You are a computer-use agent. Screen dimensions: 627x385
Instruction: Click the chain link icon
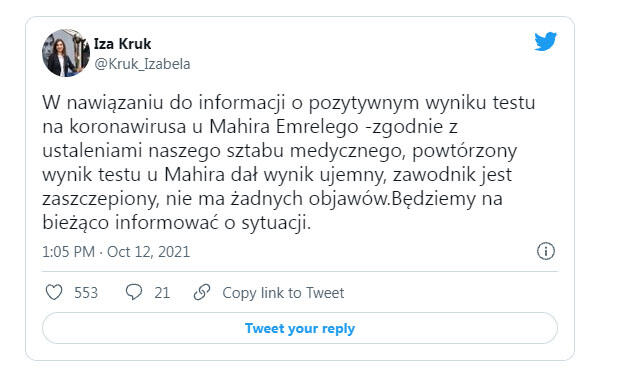pos(202,292)
